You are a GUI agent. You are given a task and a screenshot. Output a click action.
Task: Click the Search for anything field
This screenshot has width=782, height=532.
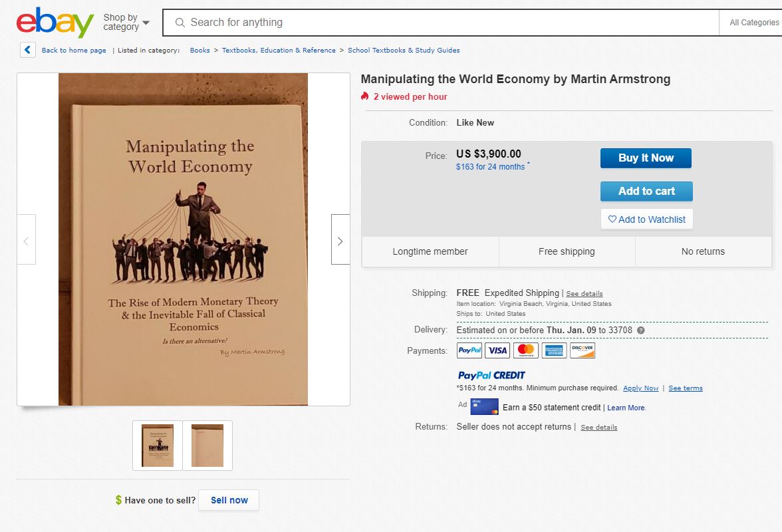(x=439, y=23)
